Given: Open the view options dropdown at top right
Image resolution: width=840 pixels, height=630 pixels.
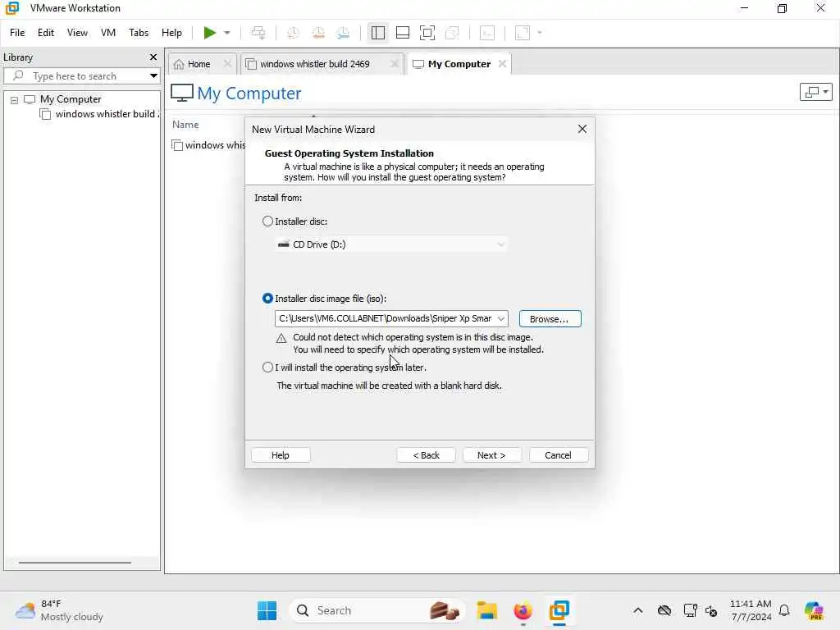Looking at the screenshot, I should point(815,92).
